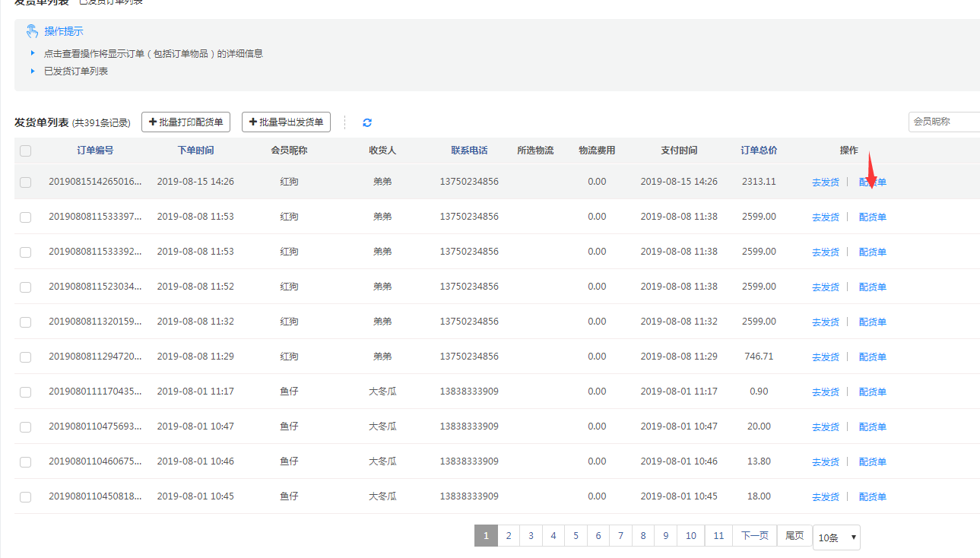
Task: Click 批量导出发货单 button
Action: 286,122
